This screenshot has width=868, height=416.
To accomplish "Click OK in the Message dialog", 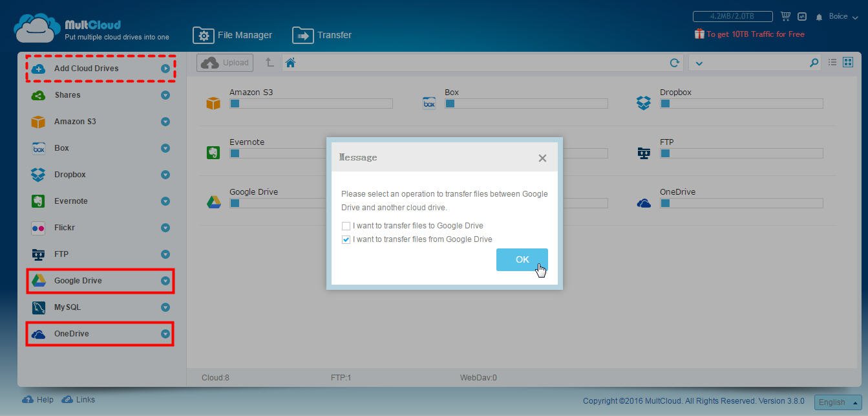I will point(522,259).
